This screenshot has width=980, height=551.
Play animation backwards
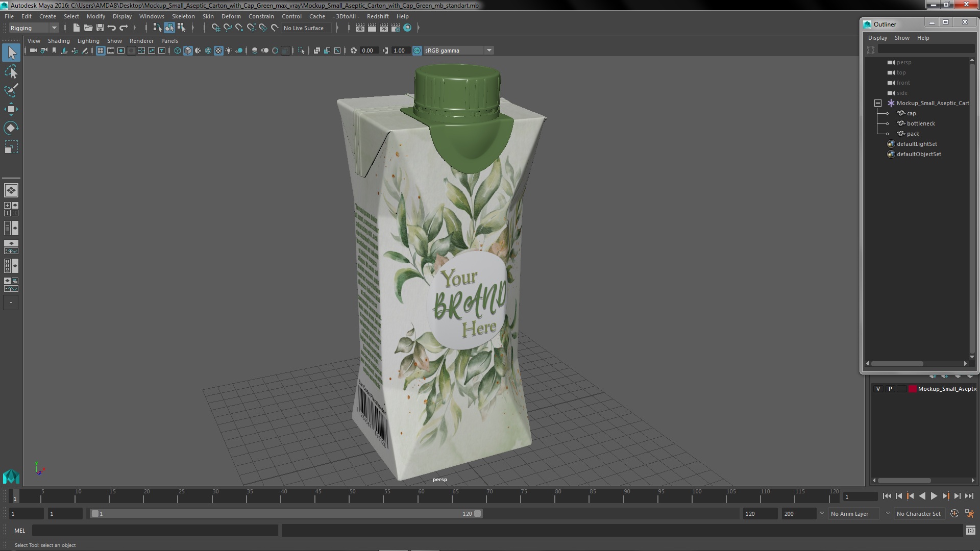922,496
